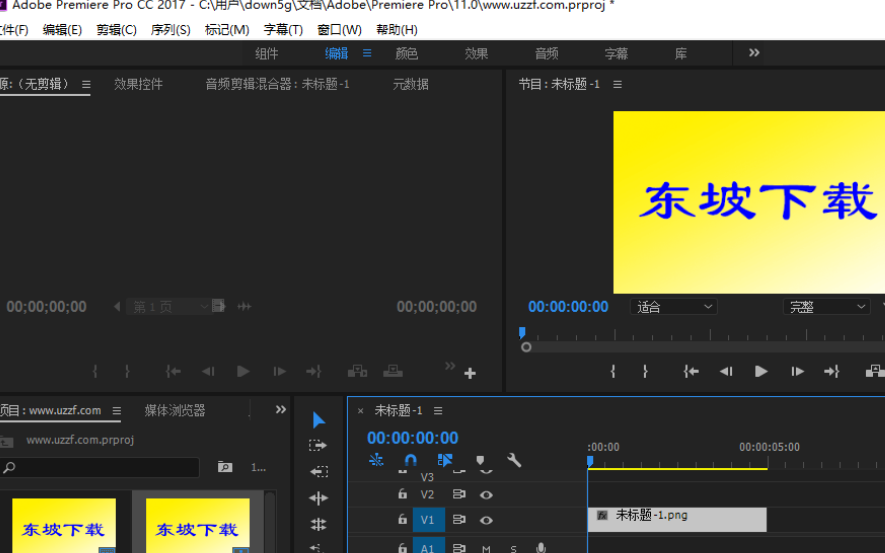Go to In point in Program monitor
This screenshot has height=553, width=885.
691,371
